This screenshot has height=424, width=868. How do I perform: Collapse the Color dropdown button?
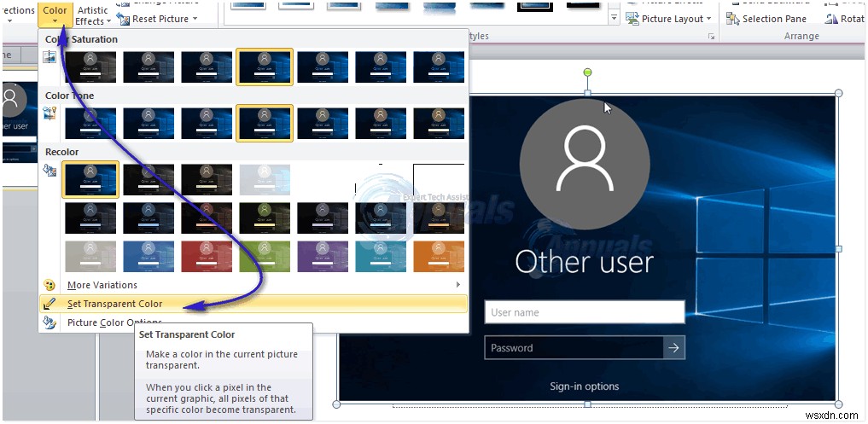pyautogui.click(x=55, y=15)
